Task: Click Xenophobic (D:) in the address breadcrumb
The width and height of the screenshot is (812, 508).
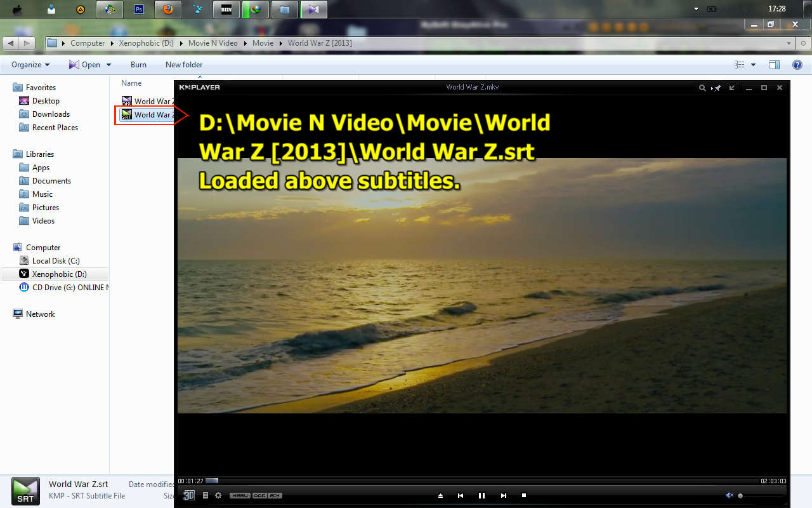Action: pyautogui.click(x=147, y=43)
